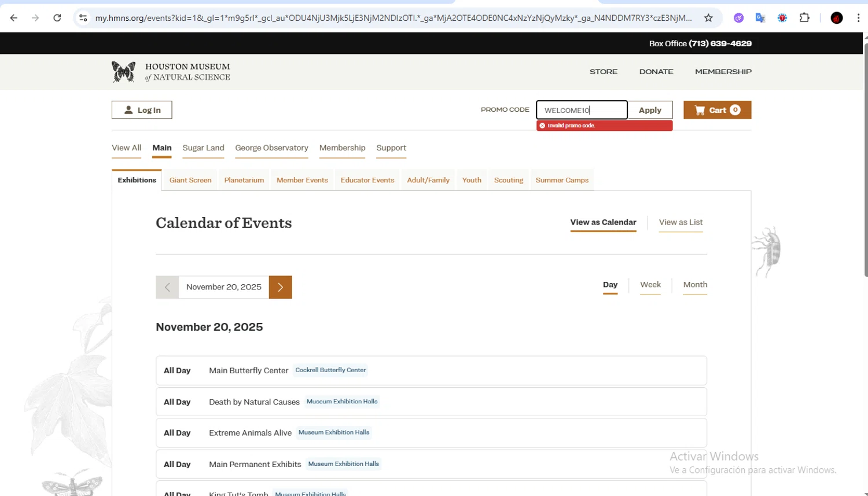The width and height of the screenshot is (868, 496).
Task: Open the shopping Cart button
Action: click(717, 110)
